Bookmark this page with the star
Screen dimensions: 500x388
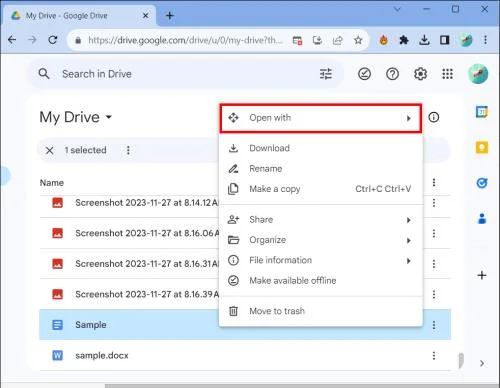coord(358,40)
